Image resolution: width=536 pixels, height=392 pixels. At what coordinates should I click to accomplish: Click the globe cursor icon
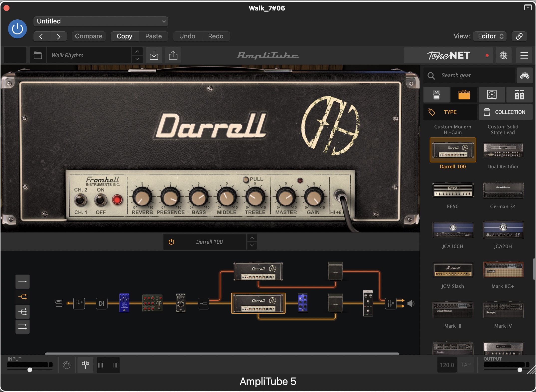[503, 55]
